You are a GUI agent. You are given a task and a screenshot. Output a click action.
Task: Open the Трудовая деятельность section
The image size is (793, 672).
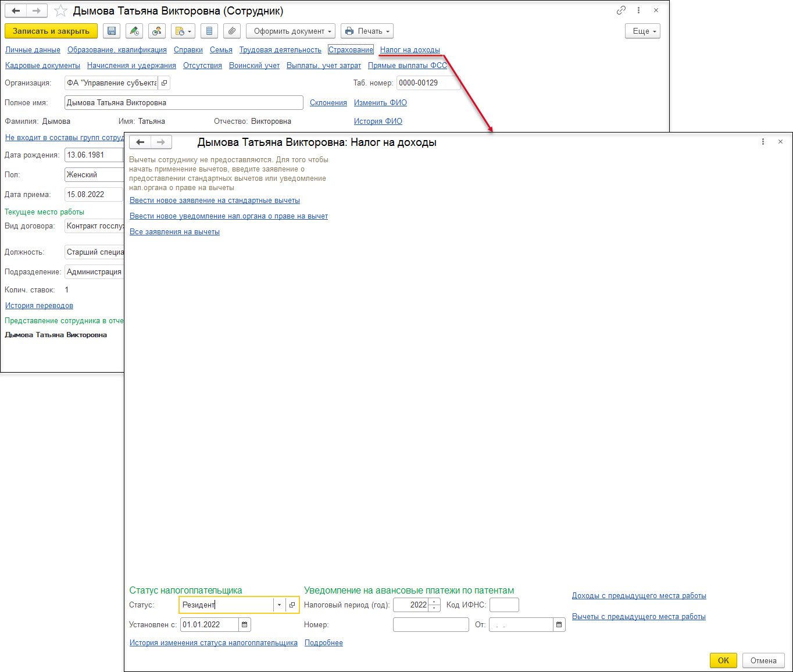point(280,50)
